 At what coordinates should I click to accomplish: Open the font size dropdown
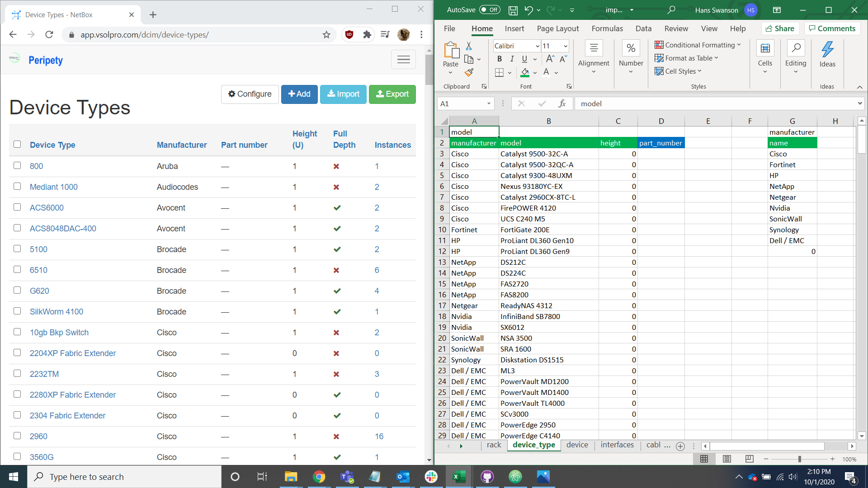click(566, 46)
